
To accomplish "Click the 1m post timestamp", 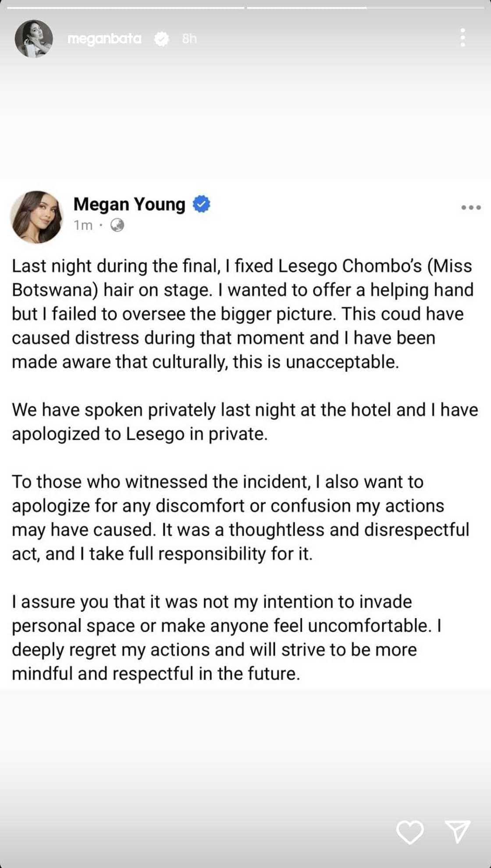I will (83, 225).
